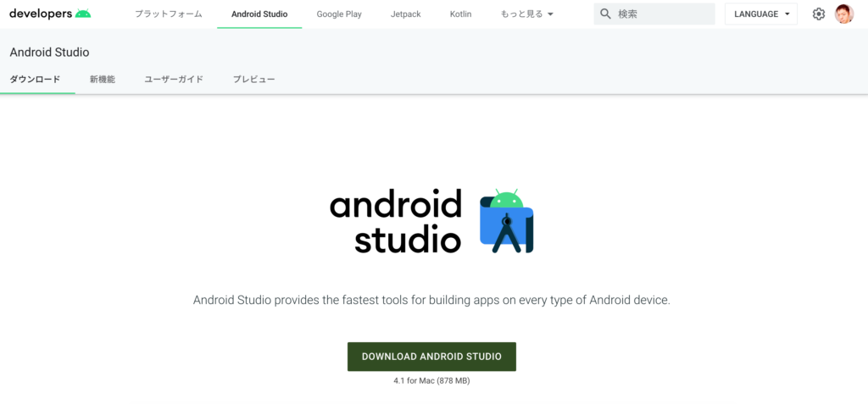Open the Jetpack nav item

(x=406, y=14)
